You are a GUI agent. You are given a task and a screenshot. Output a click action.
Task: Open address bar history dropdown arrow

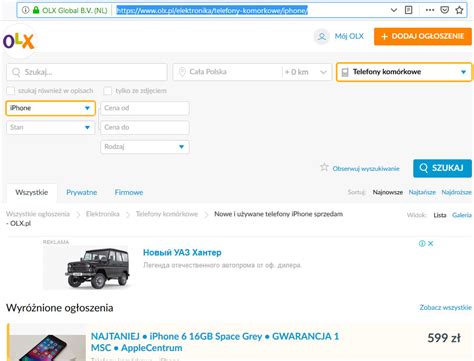coord(394,10)
